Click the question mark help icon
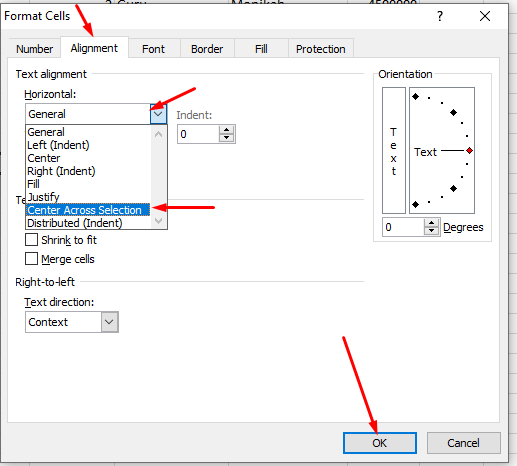Image resolution: width=517 pixels, height=466 pixels. click(x=440, y=16)
